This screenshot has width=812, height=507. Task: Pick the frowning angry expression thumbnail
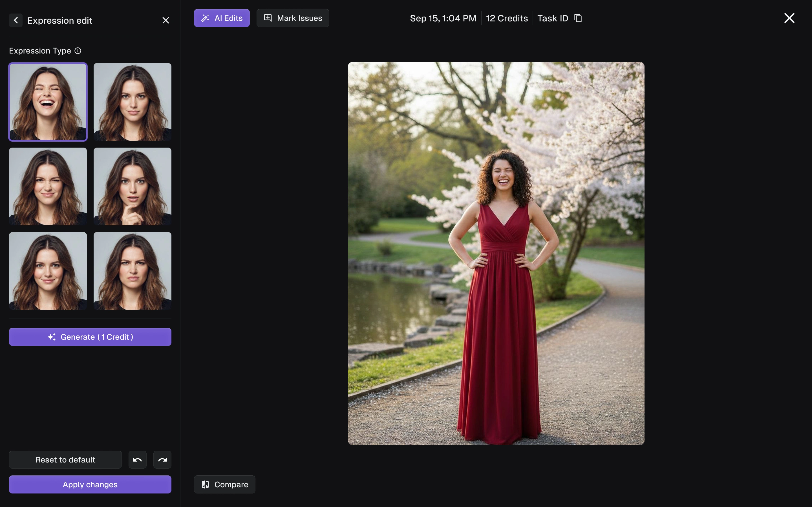[132, 271]
